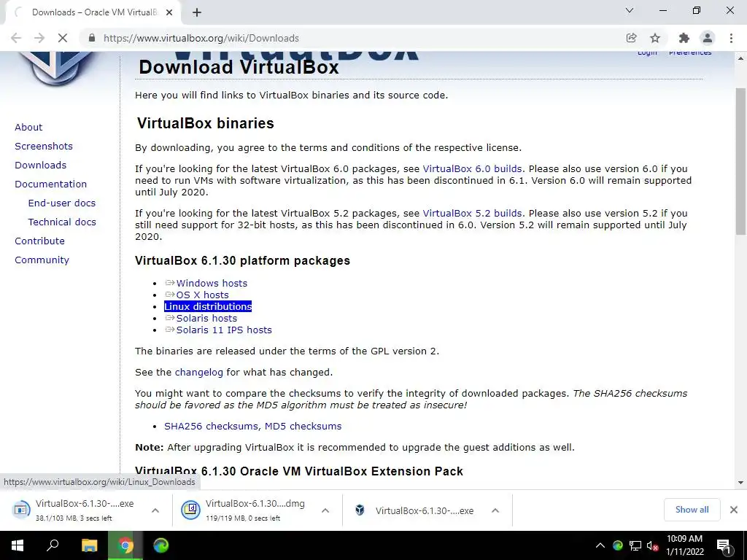Go back to previous page
Image resolution: width=747 pixels, height=560 pixels.
point(16,38)
